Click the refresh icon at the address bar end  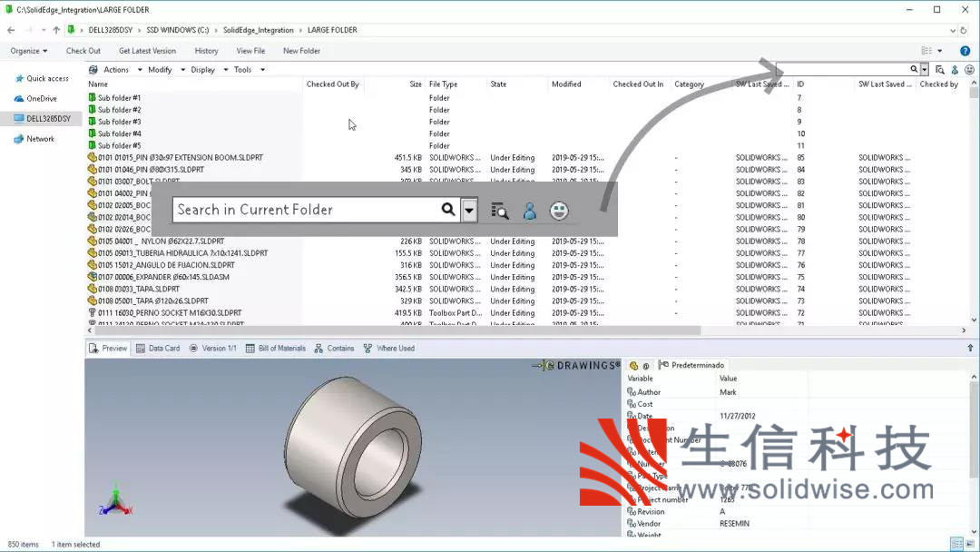(x=963, y=30)
